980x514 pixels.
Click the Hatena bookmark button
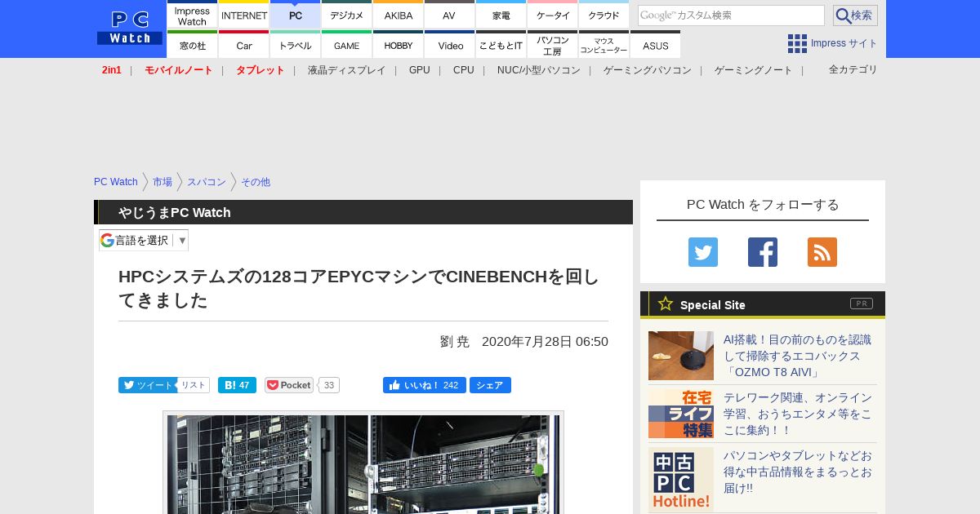point(237,385)
